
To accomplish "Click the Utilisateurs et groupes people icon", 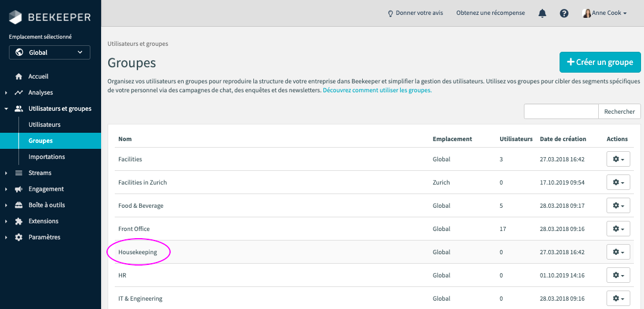I will point(18,108).
